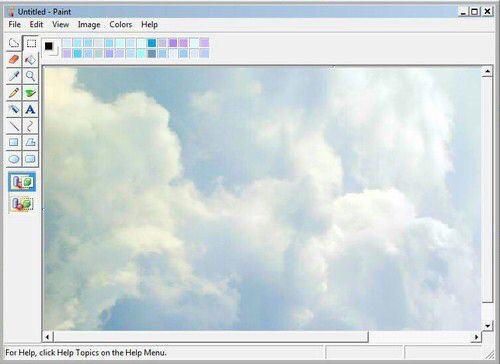Click the horizontal scrollbar right arrow

[x=476, y=337]
